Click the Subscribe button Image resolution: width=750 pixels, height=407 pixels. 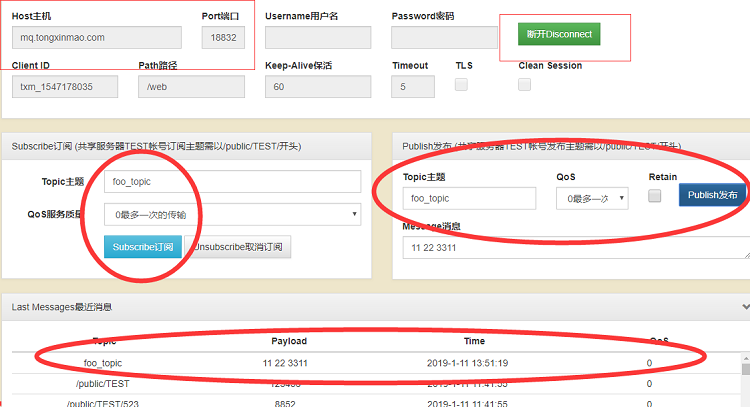click(143, 247)
